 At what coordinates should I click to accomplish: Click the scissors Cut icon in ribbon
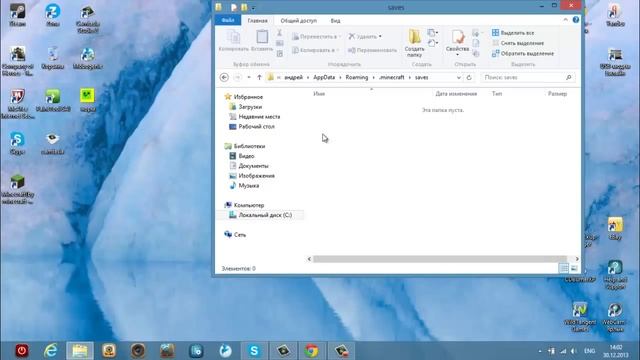[x=280, y=33]
